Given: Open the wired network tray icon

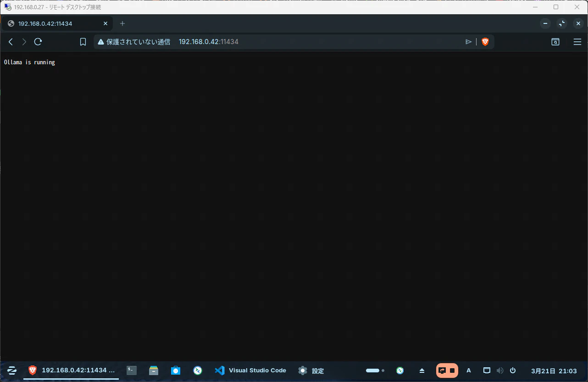Looking at the screenshot, I should point(487,371).
